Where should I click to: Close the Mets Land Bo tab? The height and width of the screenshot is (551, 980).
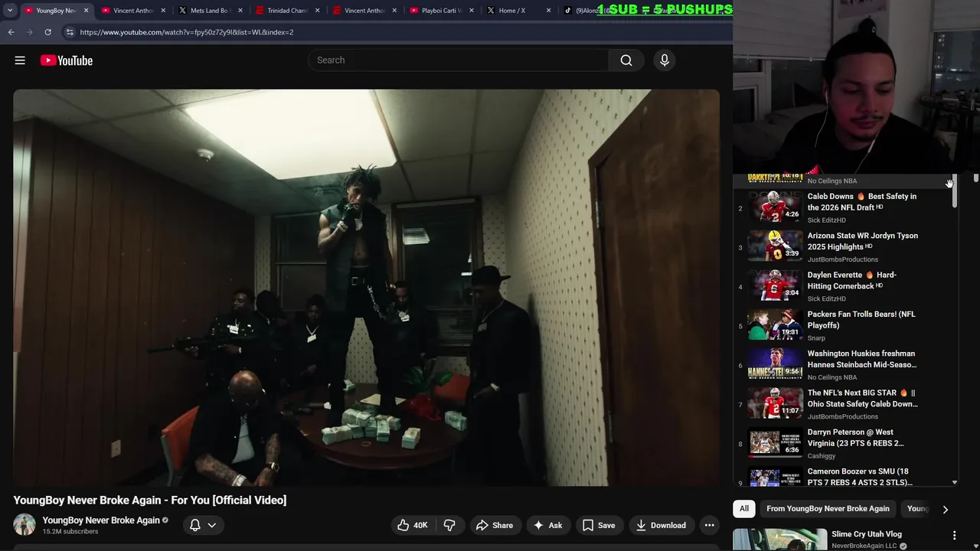240,11
